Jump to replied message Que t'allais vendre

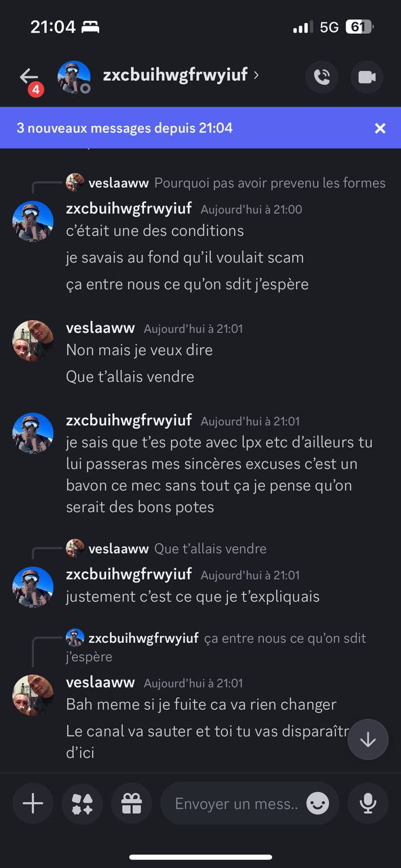tap(166, 548)
